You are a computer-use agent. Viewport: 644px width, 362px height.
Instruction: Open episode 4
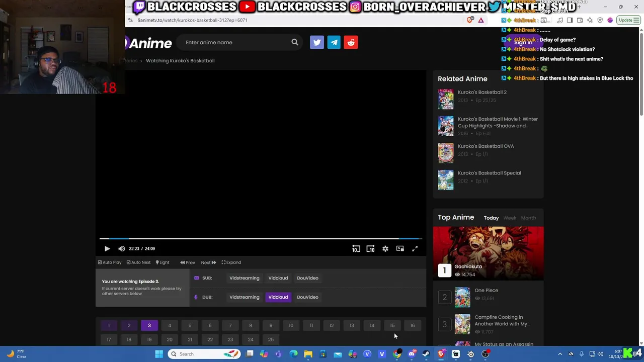(x=170, y=325)
